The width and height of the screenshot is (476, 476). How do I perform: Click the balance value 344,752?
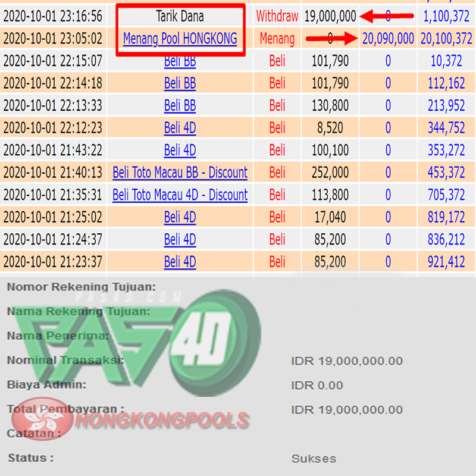(x=446, y=128)
